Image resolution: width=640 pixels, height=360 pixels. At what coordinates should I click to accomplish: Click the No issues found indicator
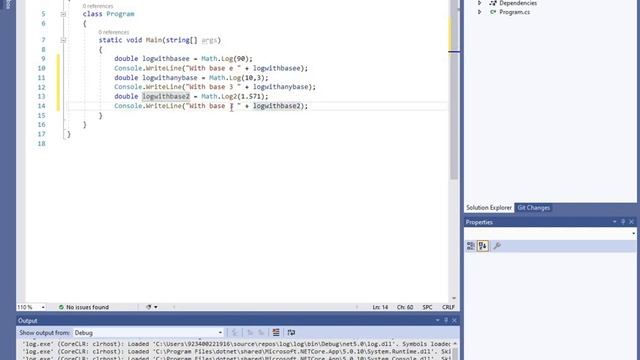point(84,307)
